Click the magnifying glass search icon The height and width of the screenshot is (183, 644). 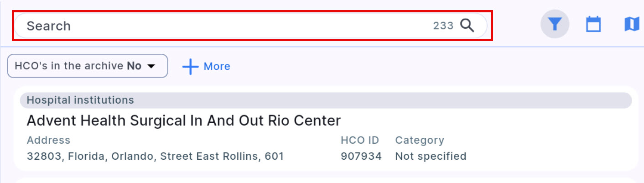click(x=467, y=26)
